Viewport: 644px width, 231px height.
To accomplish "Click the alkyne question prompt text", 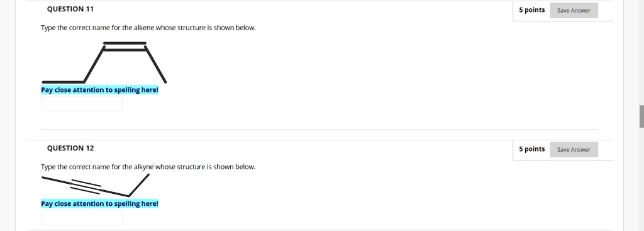I will tap(148, 167).
